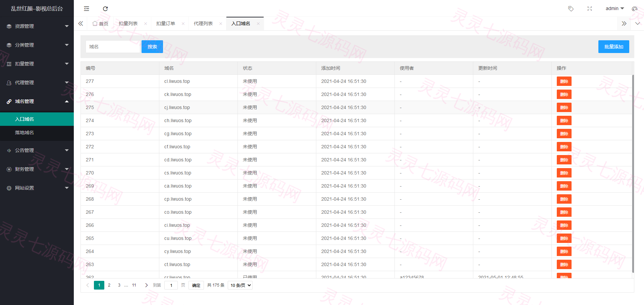Screen dimensions: 644x305
Task: Delete domain number 270 cs.liwuos.top
Action: 564,173
